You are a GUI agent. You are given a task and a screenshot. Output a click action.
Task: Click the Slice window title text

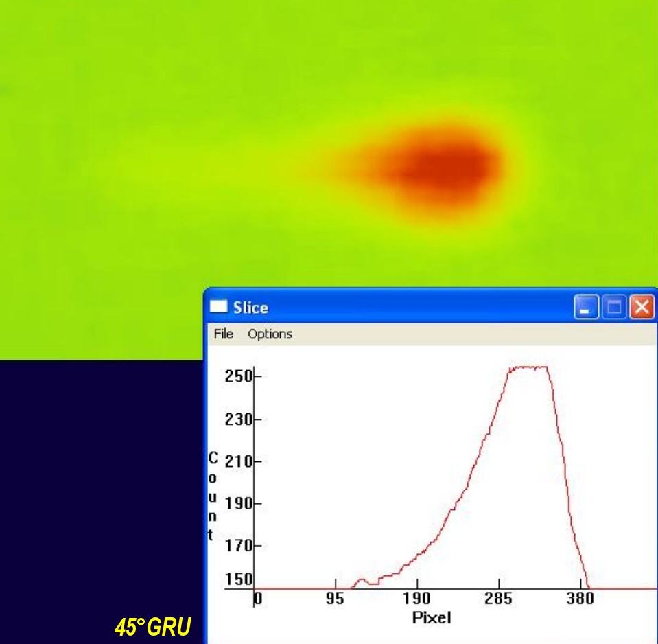[250, 308]
